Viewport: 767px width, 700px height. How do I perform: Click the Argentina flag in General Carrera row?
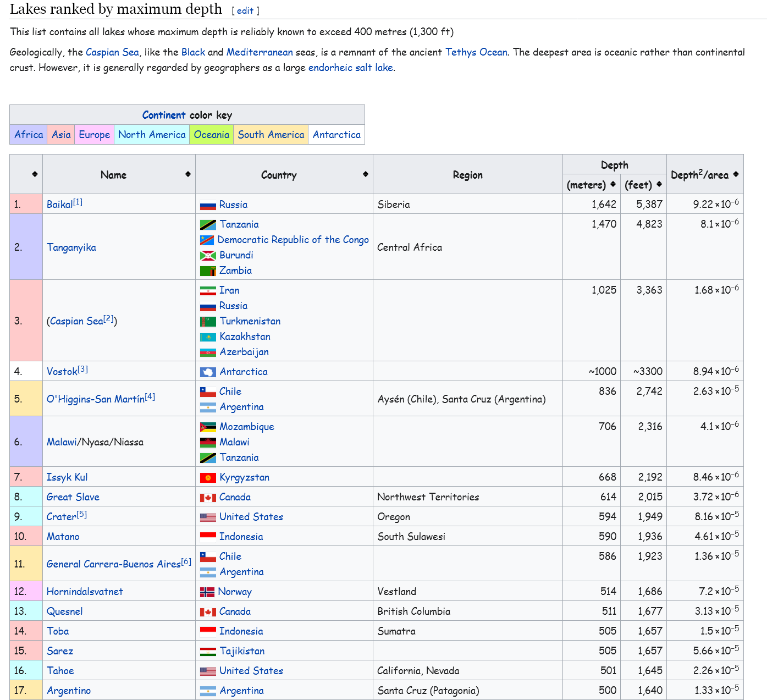(208, 572)
